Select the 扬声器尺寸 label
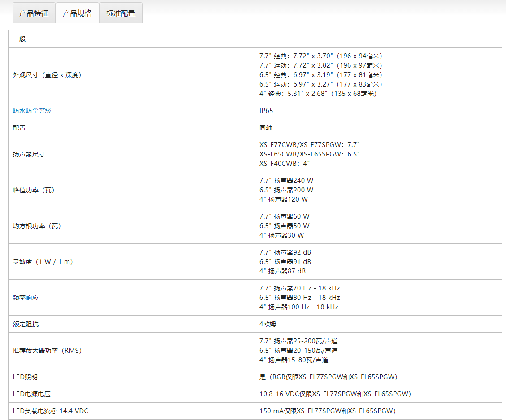Image resolution: width=506 pixels, height=420 pixels. click(x=29, y=154)
